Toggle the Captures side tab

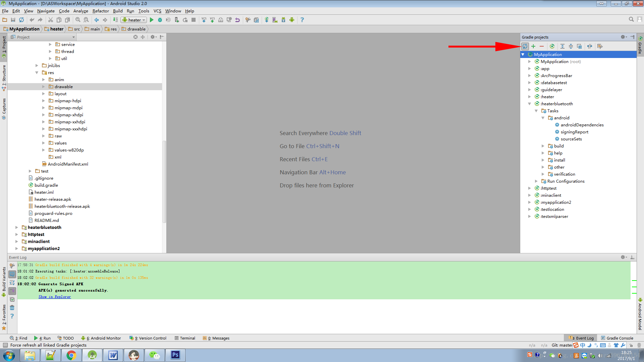4,109
